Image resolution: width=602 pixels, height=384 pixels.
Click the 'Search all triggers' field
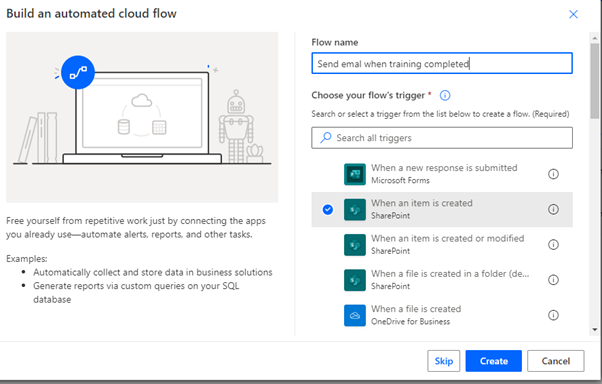442,138
